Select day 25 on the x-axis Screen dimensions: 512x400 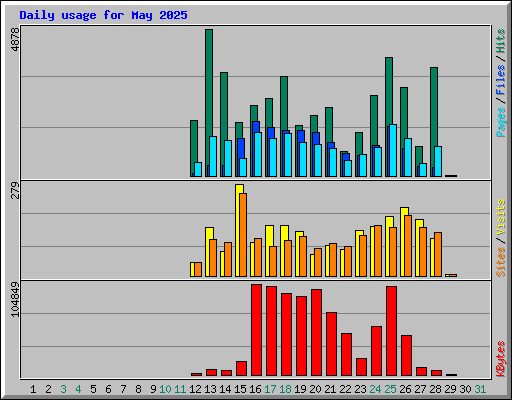click(x=390, y=389)
